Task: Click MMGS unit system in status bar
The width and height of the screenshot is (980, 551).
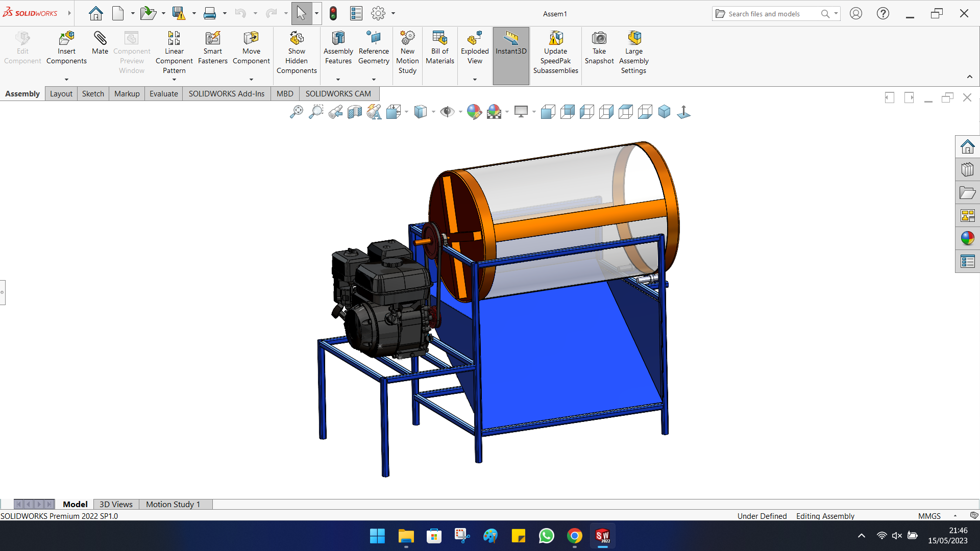Action: (x=929, y=516)
